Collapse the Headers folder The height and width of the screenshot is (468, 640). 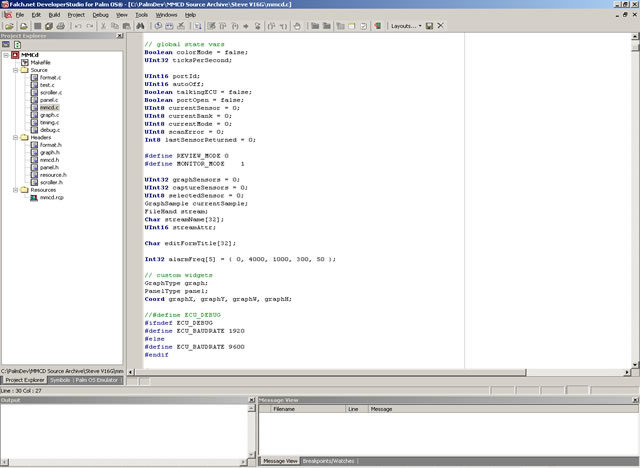[x=15, y=137]
